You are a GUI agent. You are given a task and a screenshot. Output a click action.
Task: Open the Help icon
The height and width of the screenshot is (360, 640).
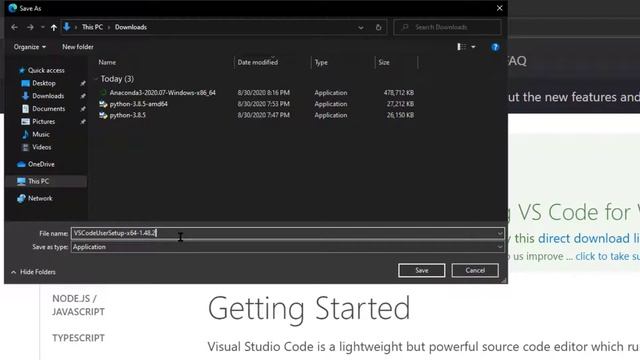[x=495, y=47]
